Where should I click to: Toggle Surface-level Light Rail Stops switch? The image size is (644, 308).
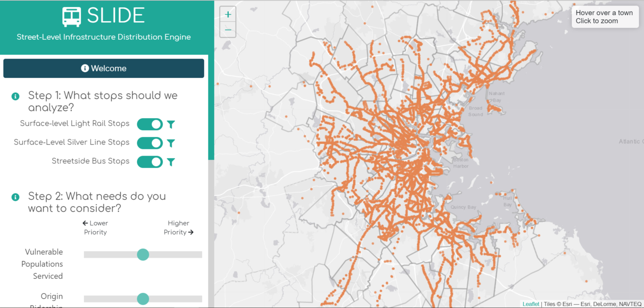[x=150, y=124]
